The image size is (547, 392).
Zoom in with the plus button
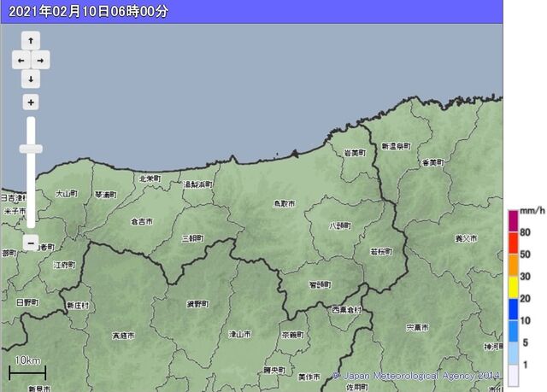click(x=31, y=102)
